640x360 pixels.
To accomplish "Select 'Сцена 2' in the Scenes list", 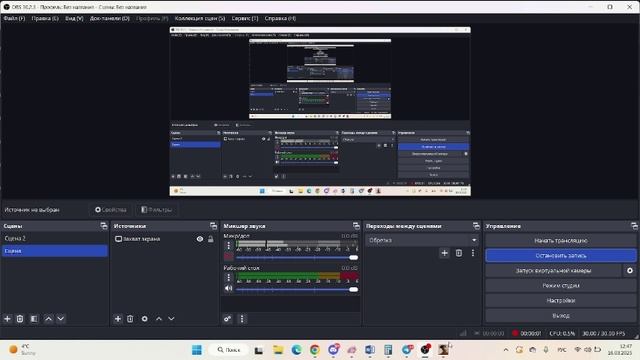I will pyautogui.click(x=55, y=238).
